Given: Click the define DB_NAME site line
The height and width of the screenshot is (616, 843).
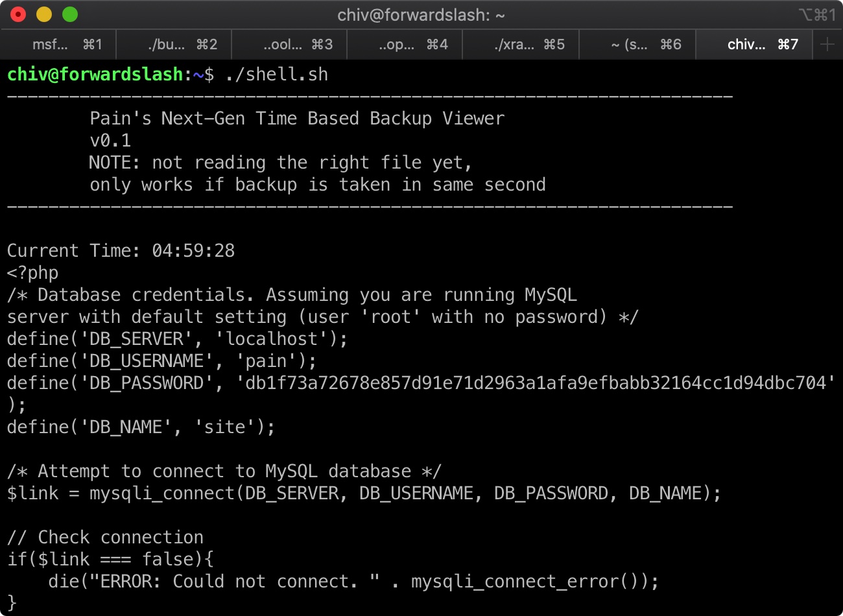Looking at the screenshot, I should coord(141,427).
